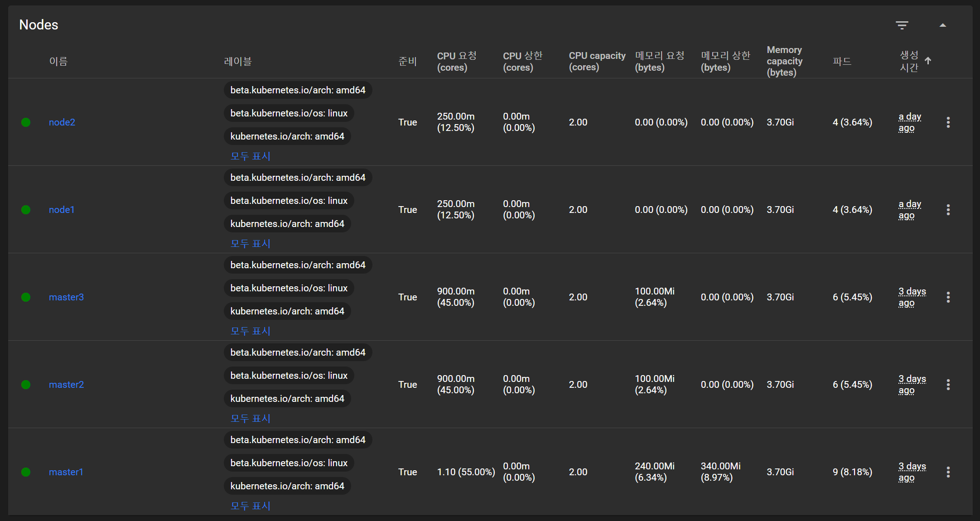Open the master3 node link
Image resolution: width=980 pixels, height=521 pixels.
pos(66,297)
